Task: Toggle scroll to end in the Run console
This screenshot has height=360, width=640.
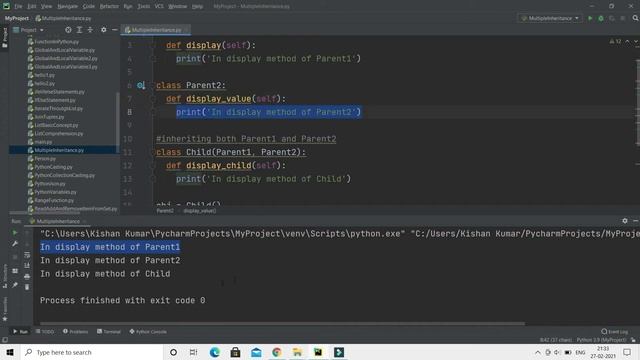Action: (x=27, y=265)
